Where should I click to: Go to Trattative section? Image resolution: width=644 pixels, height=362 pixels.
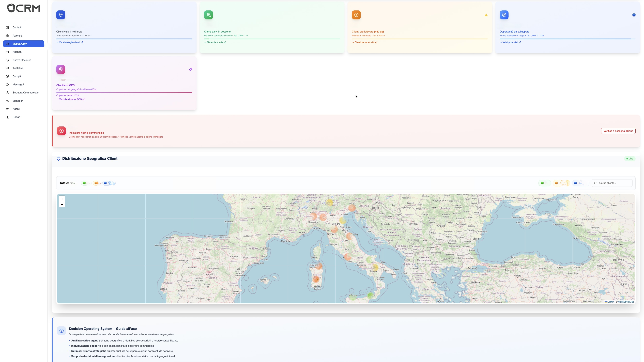pos(18,68)
